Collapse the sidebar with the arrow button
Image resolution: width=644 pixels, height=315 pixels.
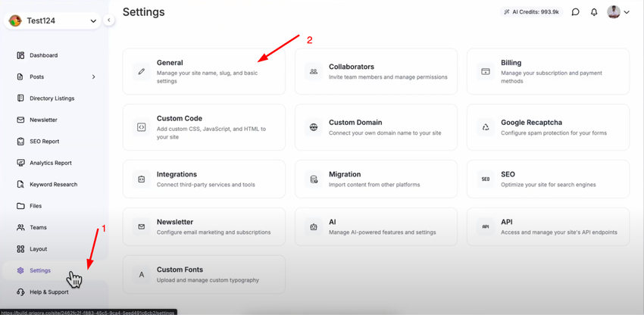[109, 20]
